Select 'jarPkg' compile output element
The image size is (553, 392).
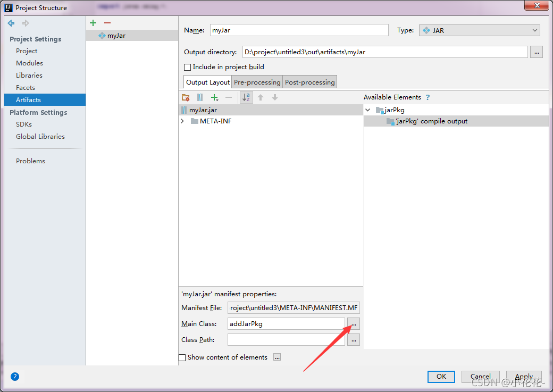456,121
